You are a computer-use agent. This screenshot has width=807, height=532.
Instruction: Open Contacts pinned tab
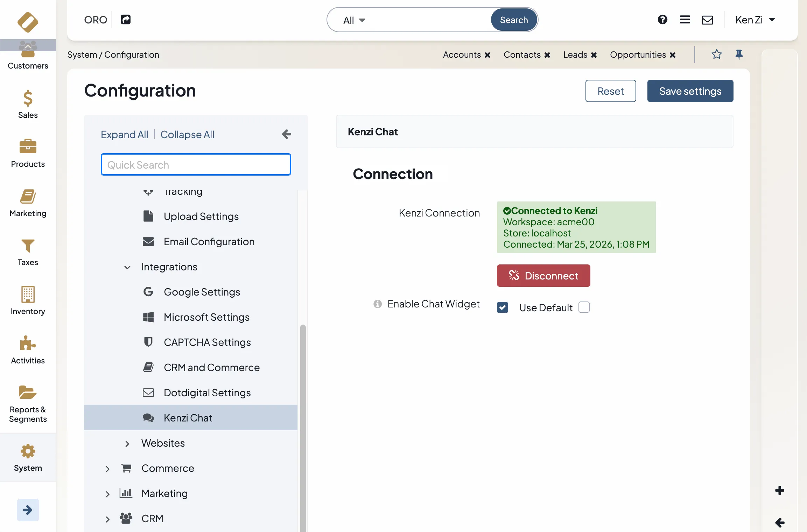click(x=522, y=55)
